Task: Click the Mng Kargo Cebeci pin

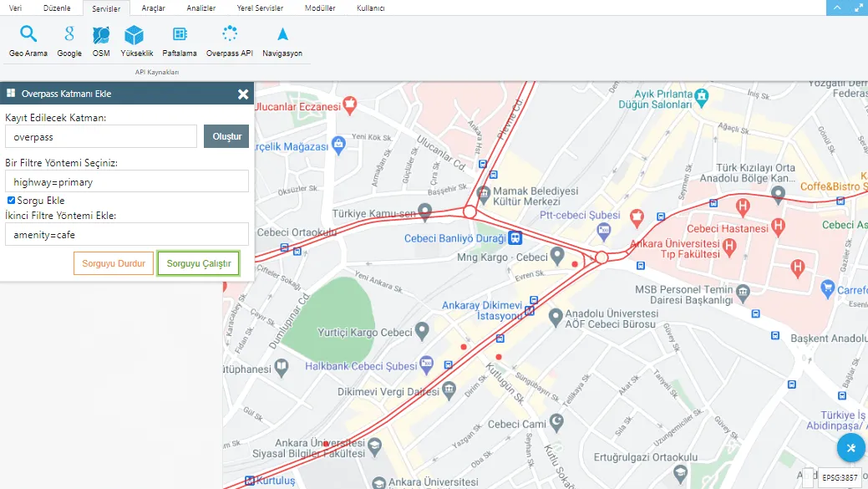Action: click(557, 255)
